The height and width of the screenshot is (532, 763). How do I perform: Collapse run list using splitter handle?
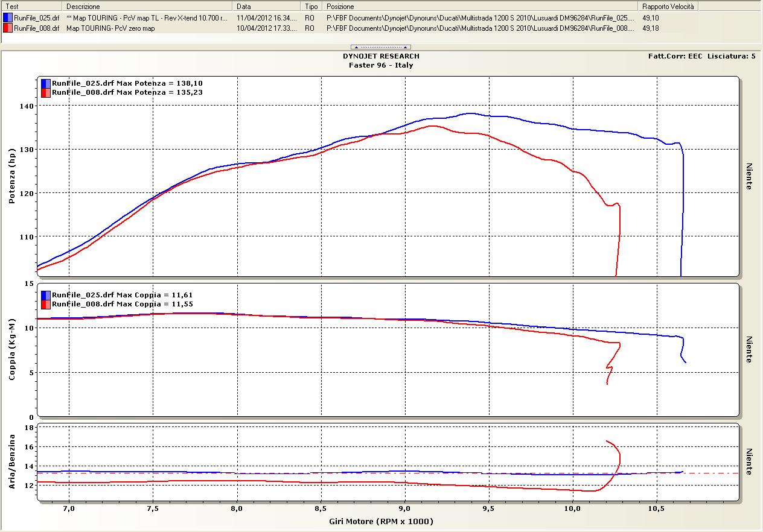coord(381,47)
